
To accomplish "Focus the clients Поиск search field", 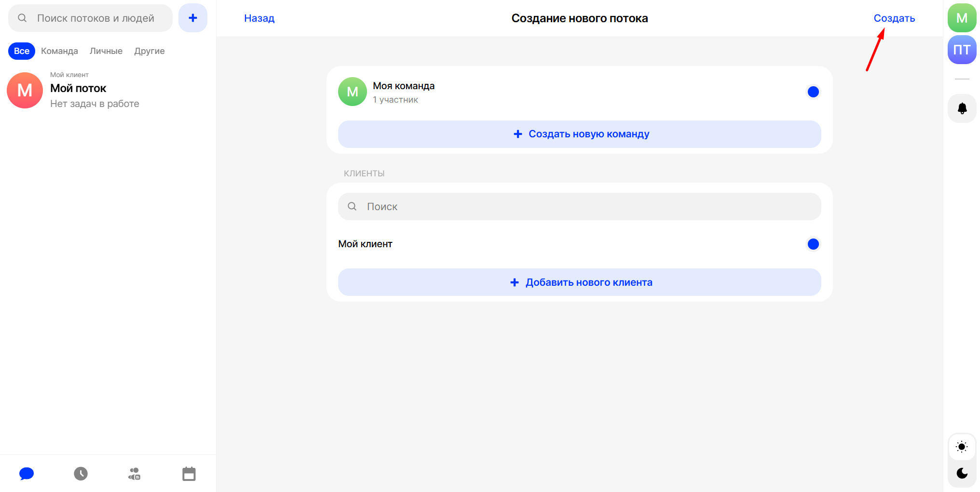I will pyautogui.click(x=579, y=207).
